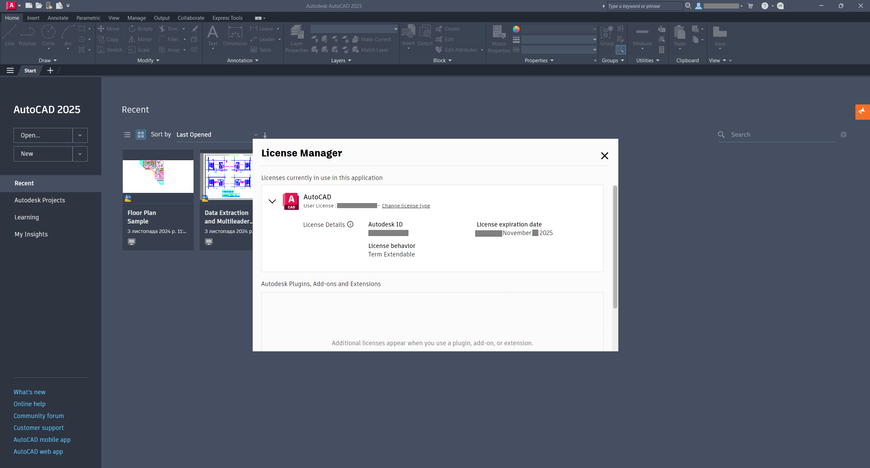The image size is (870, 468).
Task: Click the Scale tool
Action: tap(139, 50)
